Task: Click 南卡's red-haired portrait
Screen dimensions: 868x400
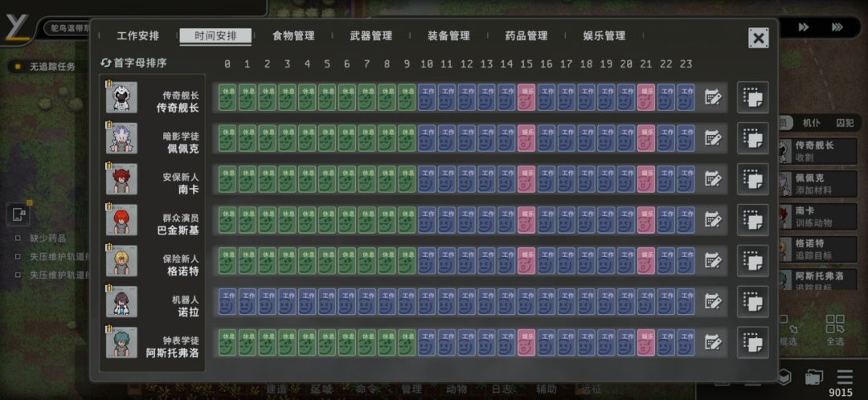Action: coord(121,178)
